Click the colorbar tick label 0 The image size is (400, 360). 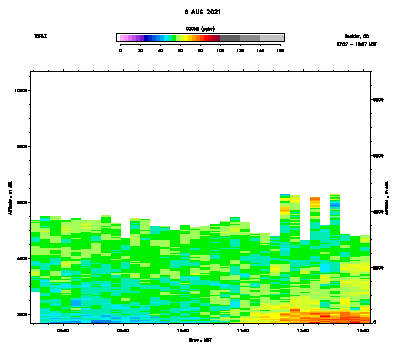[x=120, y=50]
